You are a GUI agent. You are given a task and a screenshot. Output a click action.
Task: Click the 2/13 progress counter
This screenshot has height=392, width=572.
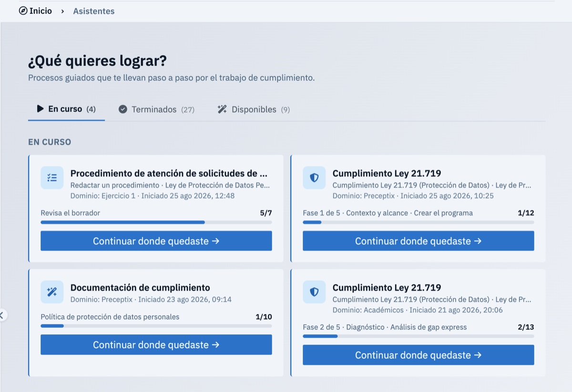pos(526,327)
